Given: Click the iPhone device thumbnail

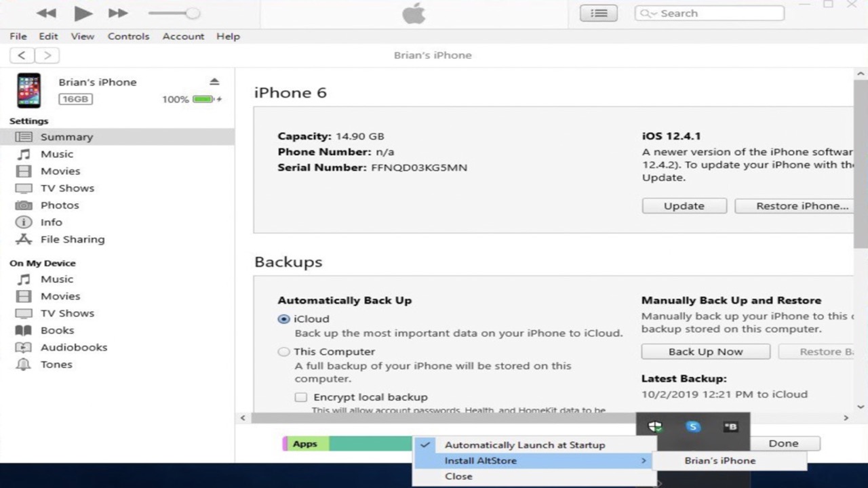Looking at the screenshot, I should point(29,90).
